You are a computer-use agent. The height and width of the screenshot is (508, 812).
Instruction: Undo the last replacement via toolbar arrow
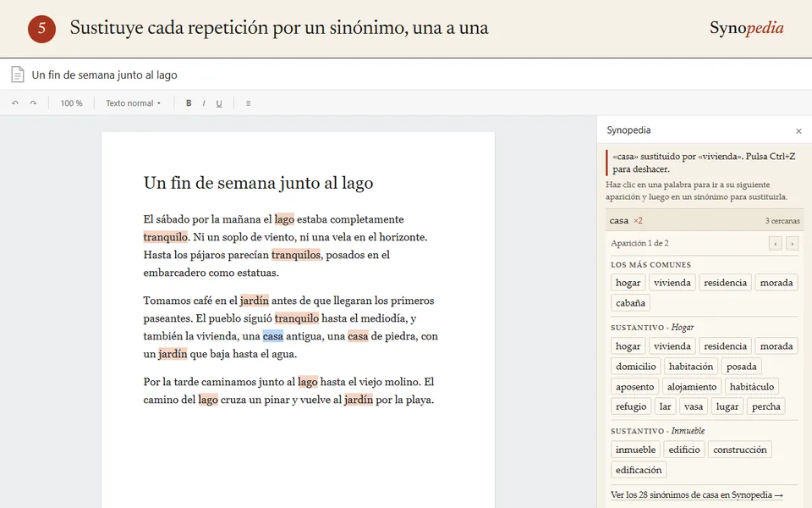tap(15, 103)
